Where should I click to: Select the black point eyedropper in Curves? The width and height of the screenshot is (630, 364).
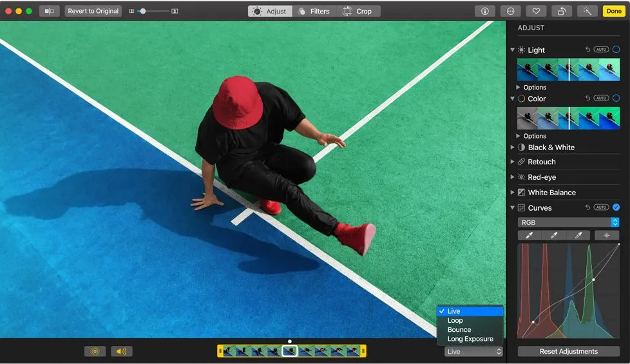[x=530, y=235]
